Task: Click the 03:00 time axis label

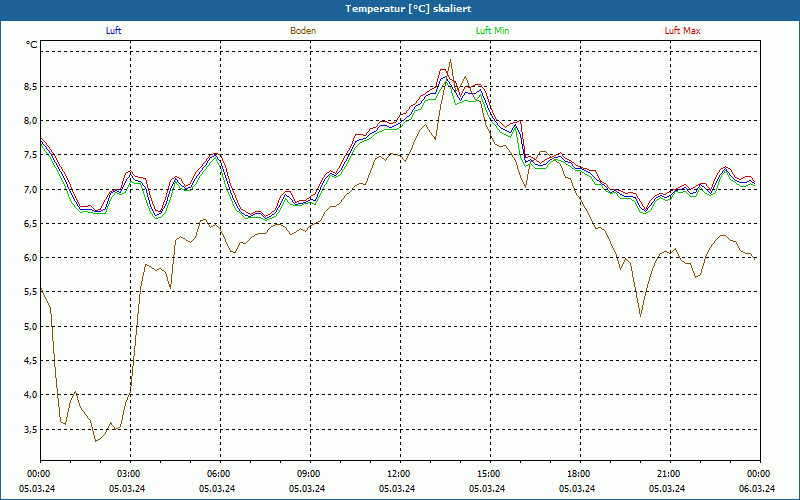Action: click(131, 474)
